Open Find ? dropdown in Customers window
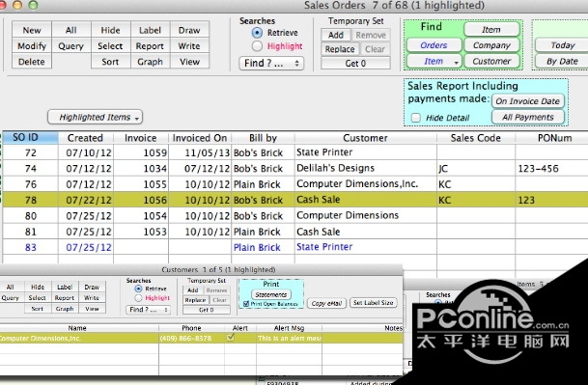This screenshot has height=385, width=588. tap(148, 310)
